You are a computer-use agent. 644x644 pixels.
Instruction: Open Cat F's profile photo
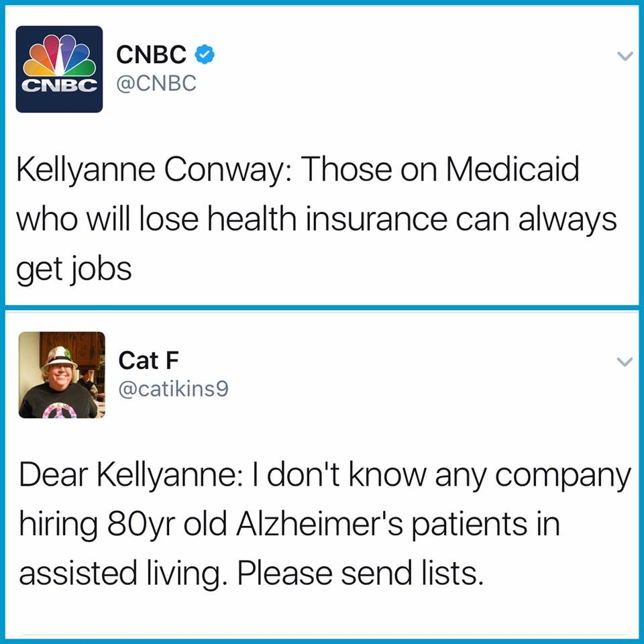coord(62,375)
